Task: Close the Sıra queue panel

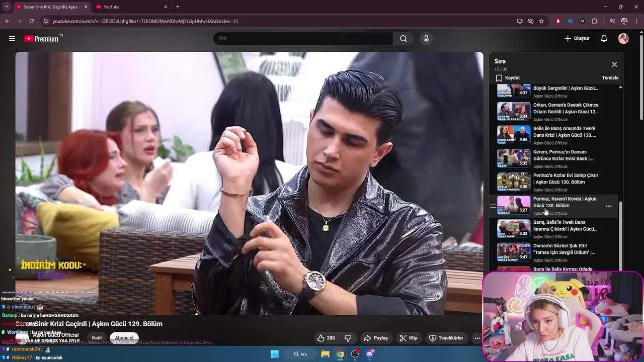Action: pos(614,64)
